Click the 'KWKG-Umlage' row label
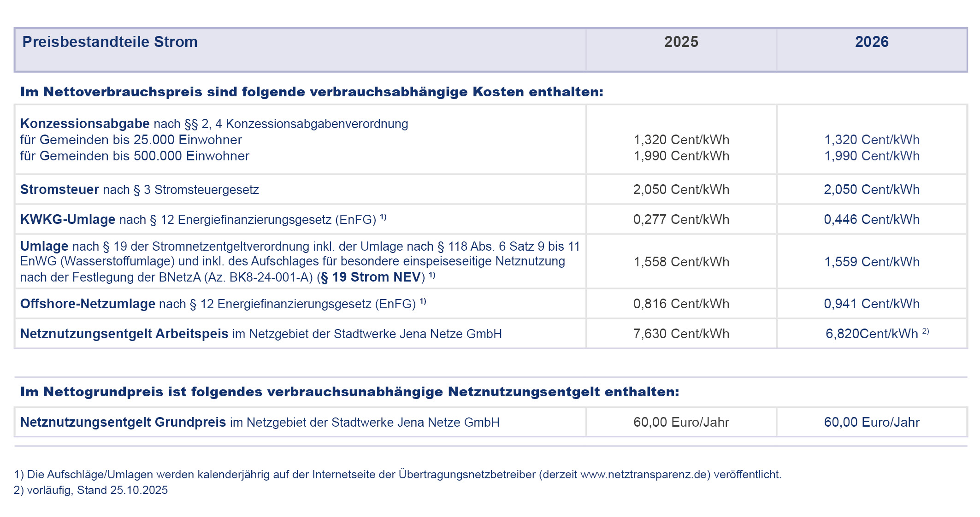980x517 pixels. pos(68,219)
